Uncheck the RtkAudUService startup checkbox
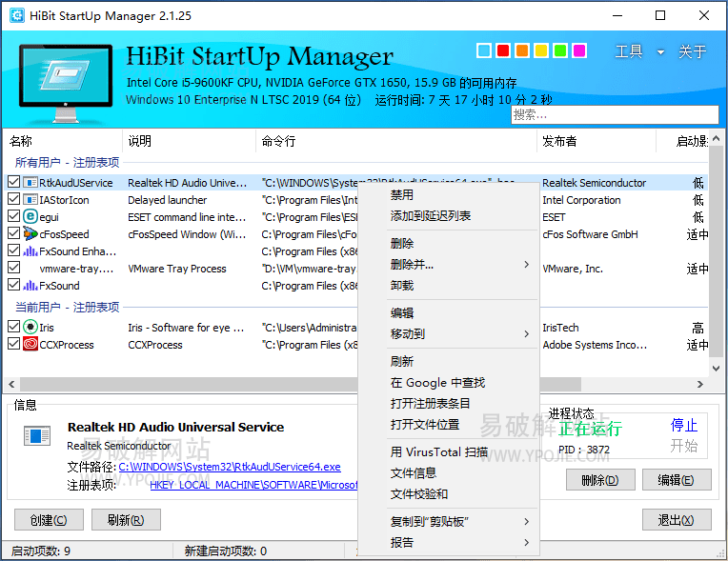Image resolution: width=728 pixels, height=561 pixels. click(x=14, y=182)
